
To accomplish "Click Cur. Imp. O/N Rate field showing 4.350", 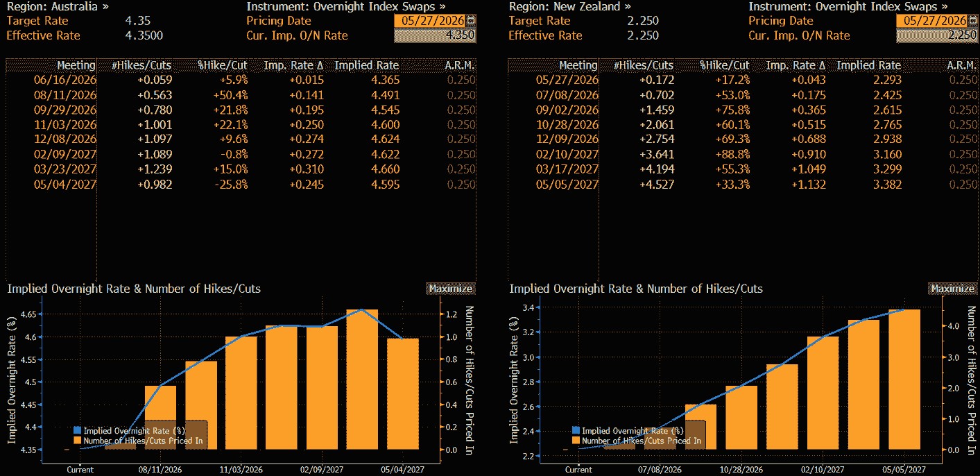I will click(435, 35).
